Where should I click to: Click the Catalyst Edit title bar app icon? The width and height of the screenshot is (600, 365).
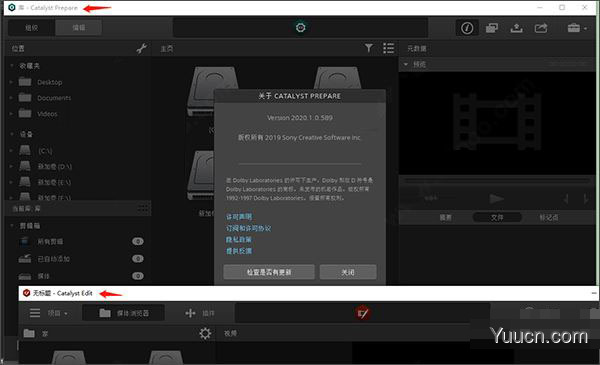click(x=26, y=293)
